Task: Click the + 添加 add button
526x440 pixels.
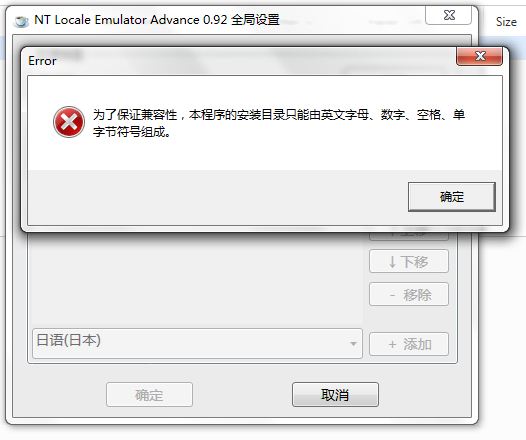Action: 409,344
